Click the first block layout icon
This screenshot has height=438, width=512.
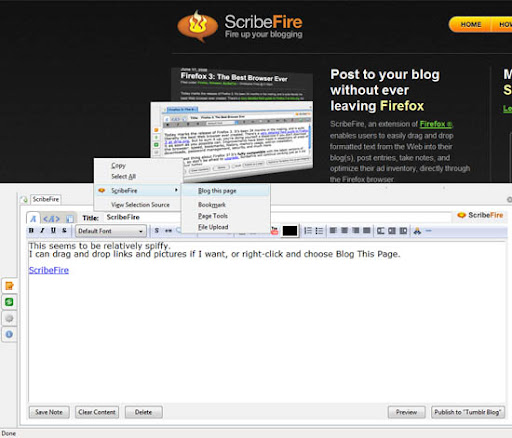click(x=381, y=231)
